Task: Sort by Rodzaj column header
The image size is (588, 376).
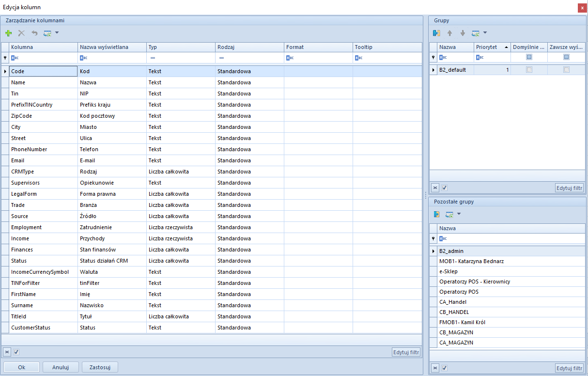Action: 249,47
